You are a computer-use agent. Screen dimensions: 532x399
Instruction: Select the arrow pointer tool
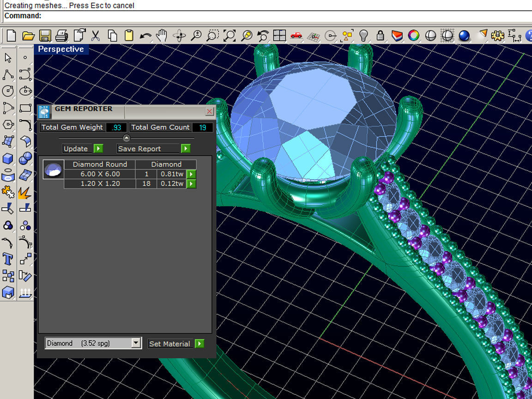tap(8, 58)
